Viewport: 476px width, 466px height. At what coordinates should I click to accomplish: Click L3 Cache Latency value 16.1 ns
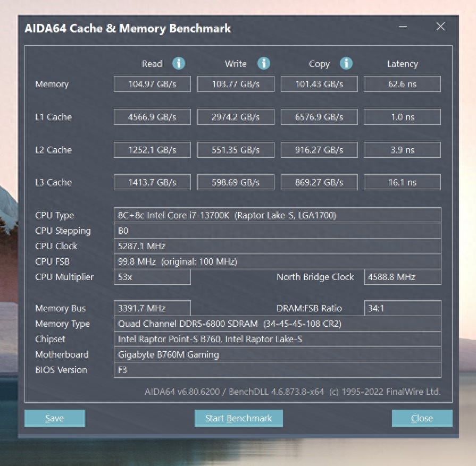(402, 182)
